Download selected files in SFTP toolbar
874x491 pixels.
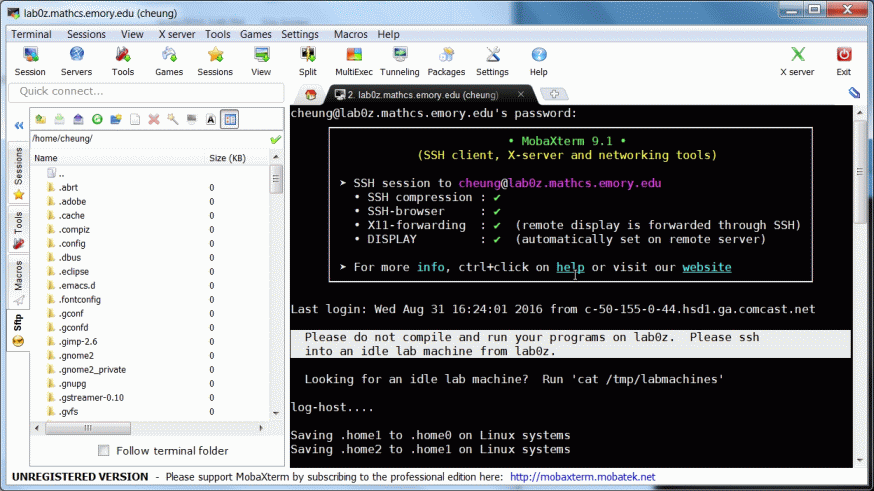pyautogui.click(x=59, y=119)
